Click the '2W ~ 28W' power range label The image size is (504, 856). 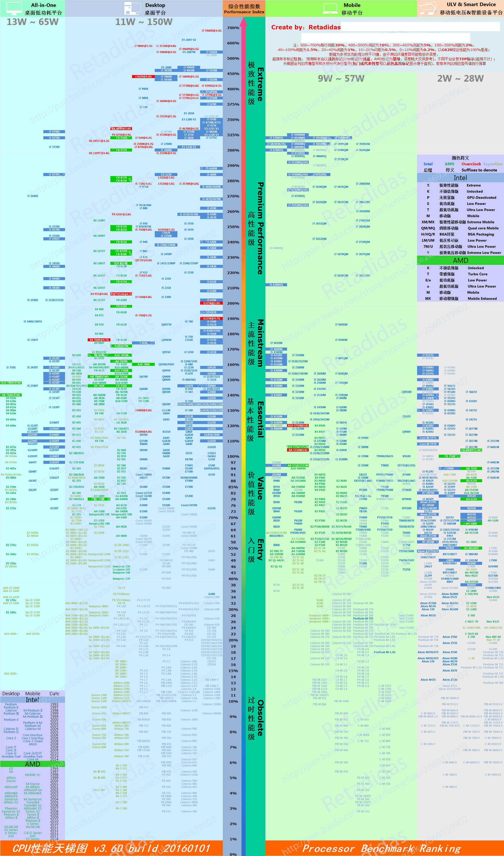click(460, 79)
